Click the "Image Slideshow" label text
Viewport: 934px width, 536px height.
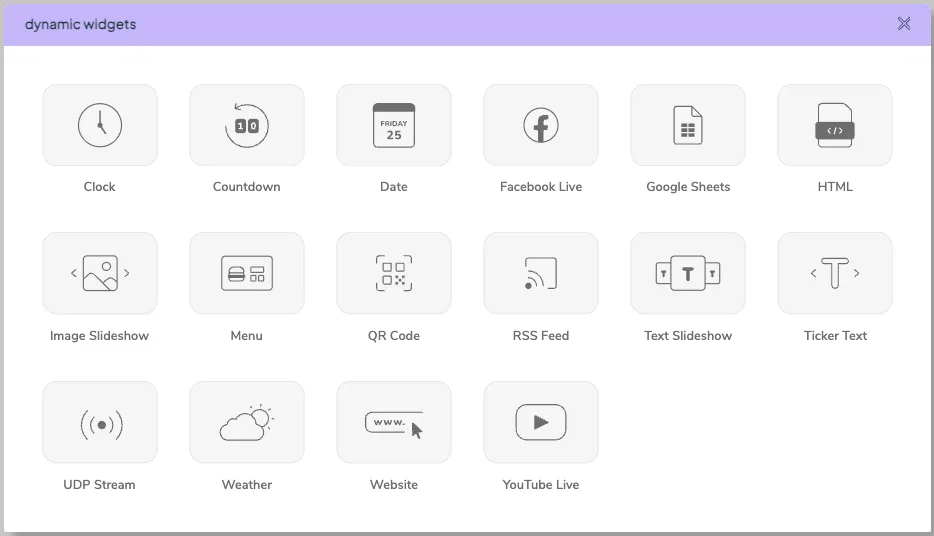[x=99, y=336]
